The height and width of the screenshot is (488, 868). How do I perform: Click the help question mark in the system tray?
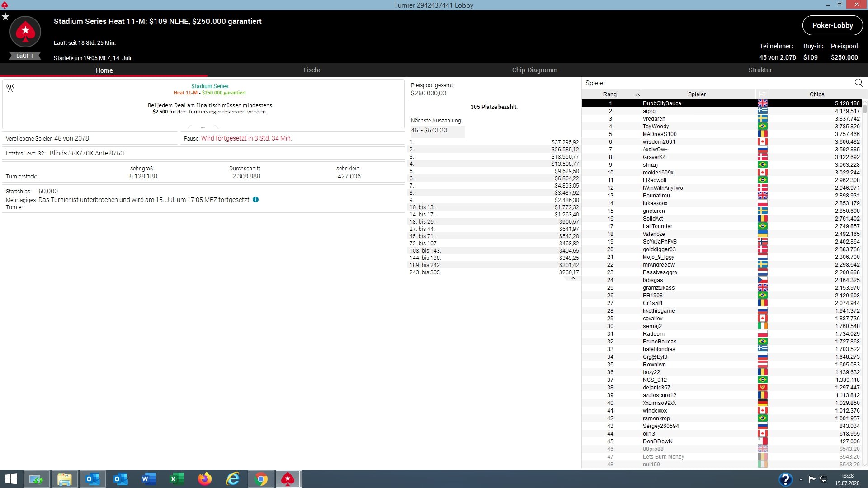point(785,479)
